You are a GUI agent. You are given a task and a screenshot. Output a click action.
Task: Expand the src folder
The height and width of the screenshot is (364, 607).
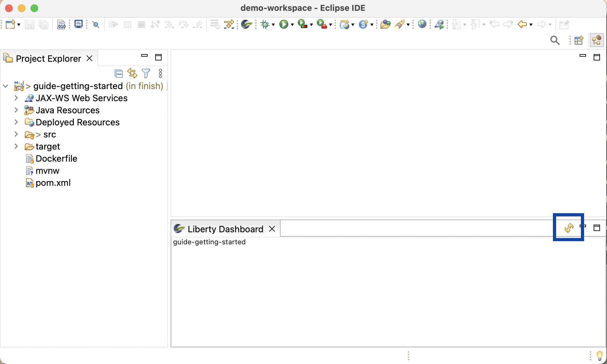[16, 134]
